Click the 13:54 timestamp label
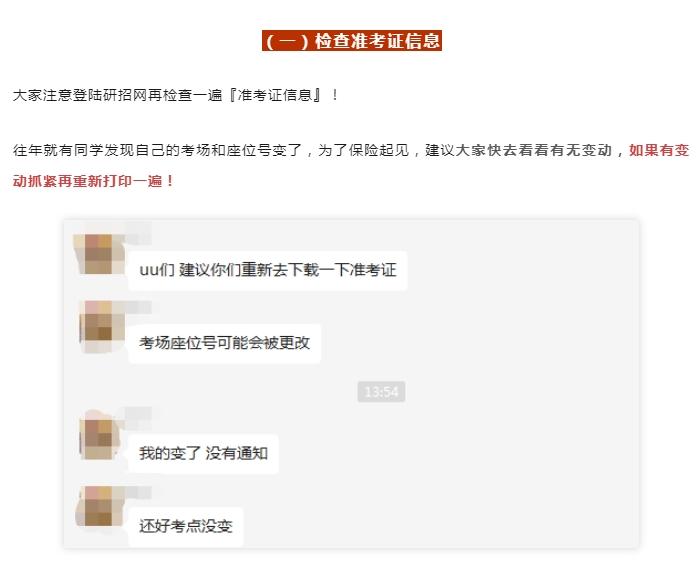Viewport: 700px width, 574px height. pyautogui.click(x=381, y=392)
